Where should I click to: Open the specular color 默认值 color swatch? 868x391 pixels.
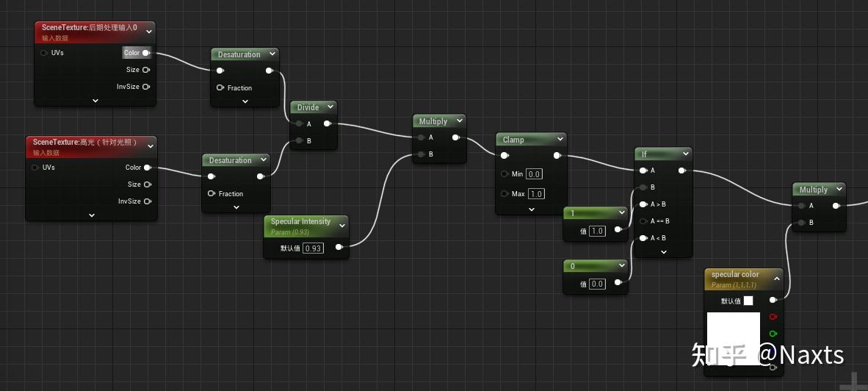point(748,301)
